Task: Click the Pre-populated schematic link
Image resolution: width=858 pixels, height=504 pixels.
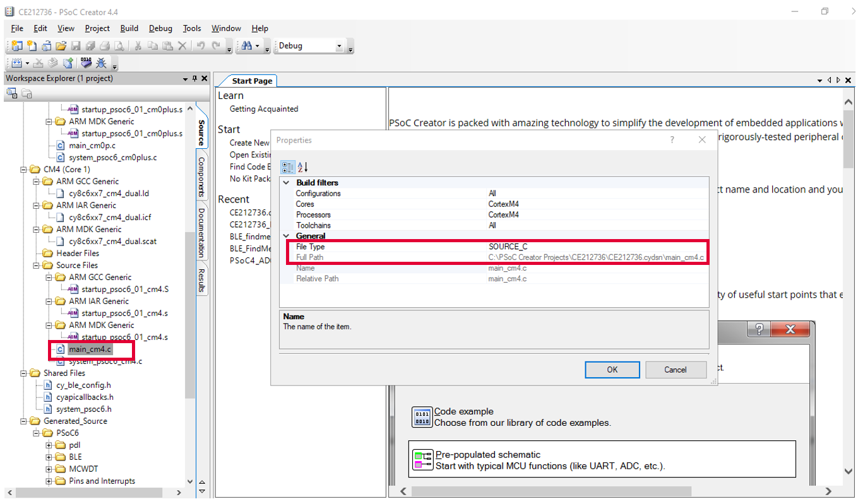Action: coord(488,455)
